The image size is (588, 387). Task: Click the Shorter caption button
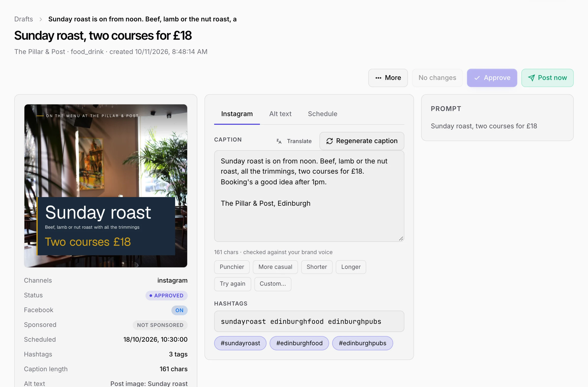[x=317, y=267]
